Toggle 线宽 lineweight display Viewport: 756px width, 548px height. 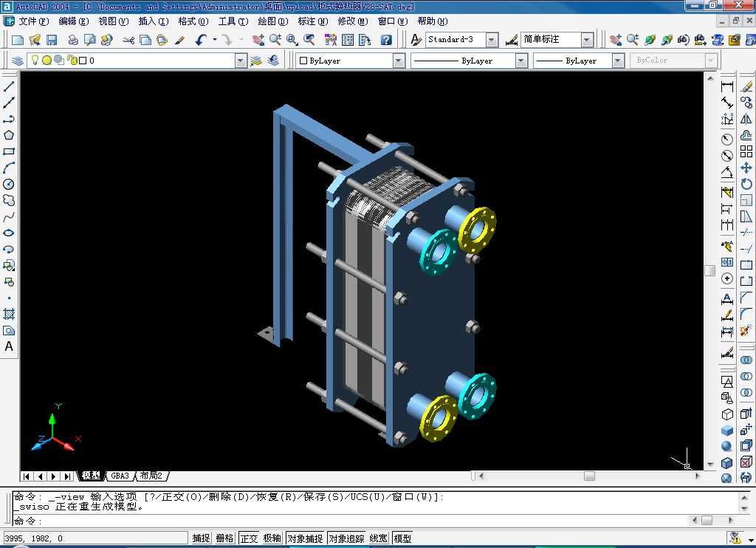tap(379, 538)
